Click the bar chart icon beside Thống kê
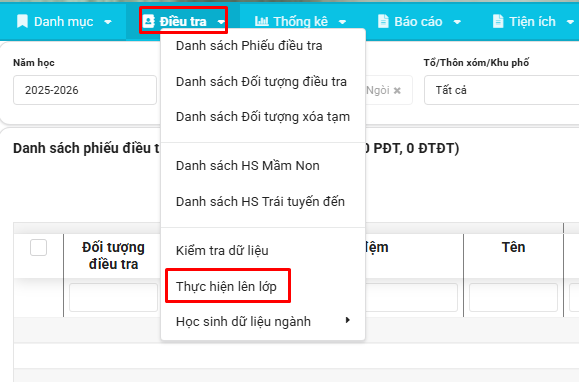 click(261, 21)
